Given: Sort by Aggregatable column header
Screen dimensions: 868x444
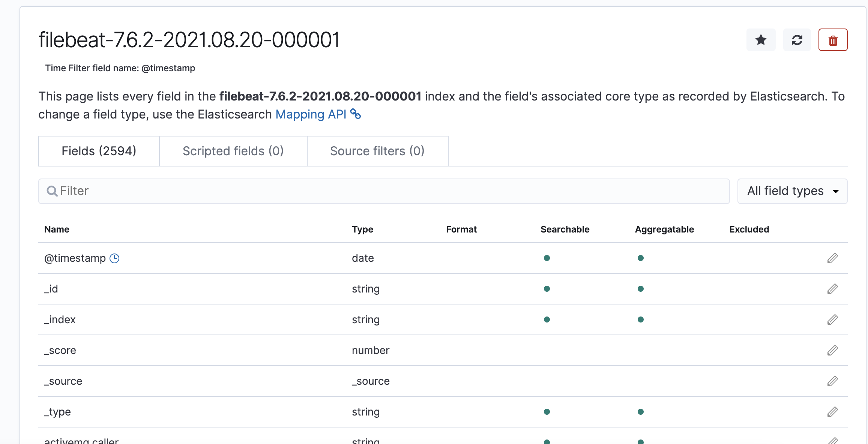Looking at the screenshot, I should [x=664, y=229].
